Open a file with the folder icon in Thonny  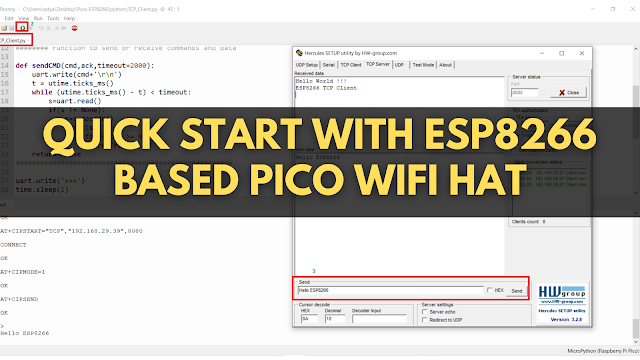pos(4,28)
